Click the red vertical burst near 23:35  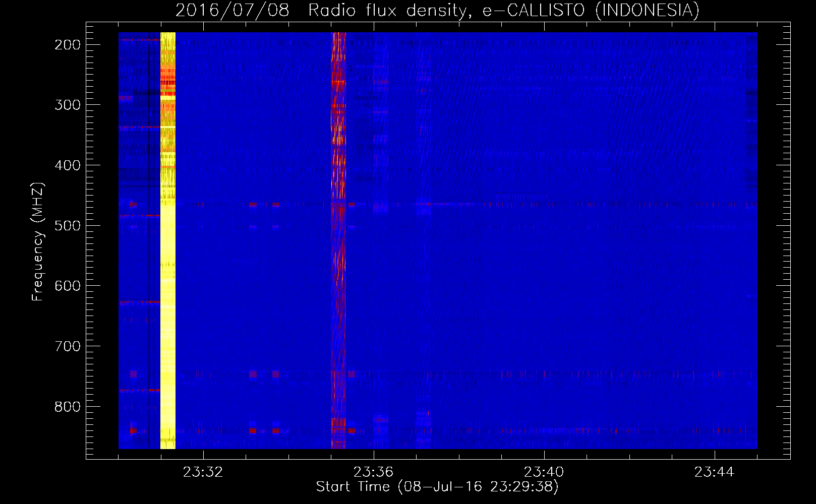[338, 240]
